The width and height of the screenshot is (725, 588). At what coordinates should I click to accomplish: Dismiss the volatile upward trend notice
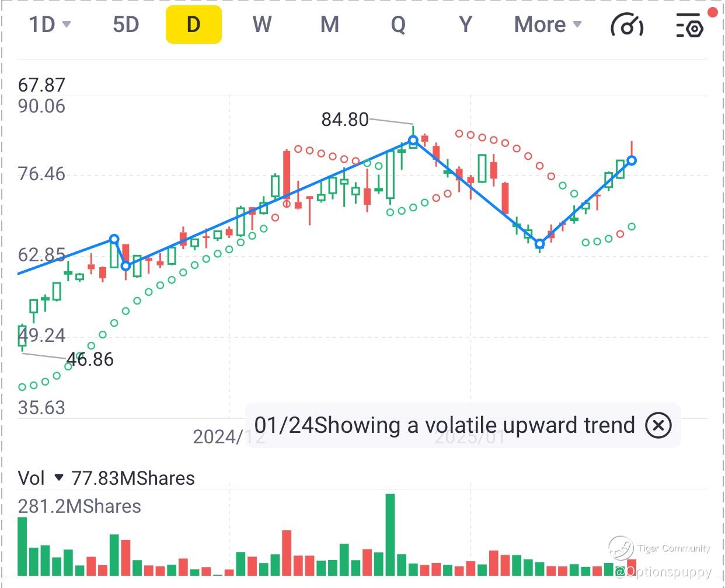click(x=658, y=425)
